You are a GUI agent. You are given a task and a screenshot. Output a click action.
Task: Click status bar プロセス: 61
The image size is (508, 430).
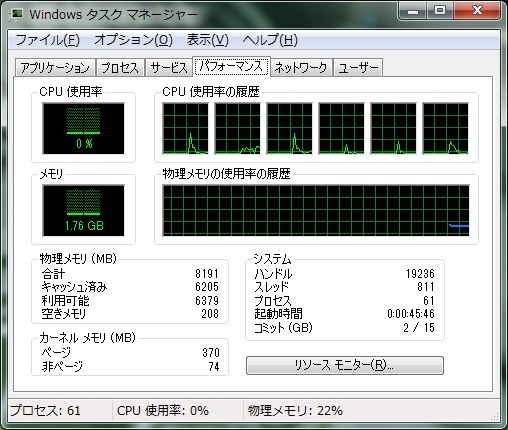click(46, 411)
